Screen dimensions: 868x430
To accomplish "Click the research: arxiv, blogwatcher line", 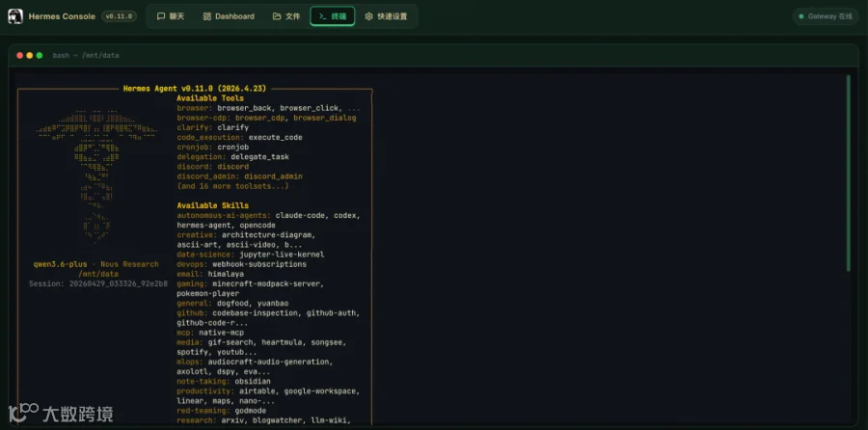I will pos(264,420).
